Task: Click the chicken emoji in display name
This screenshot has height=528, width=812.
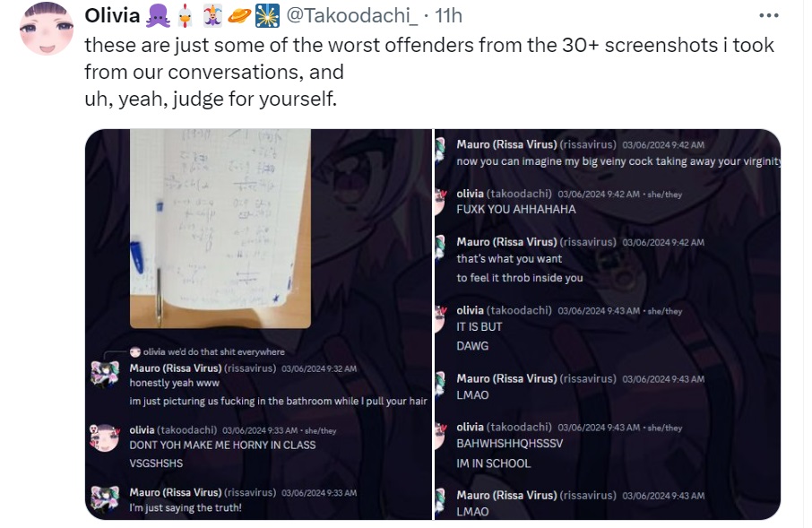Action: tap(186, 15)
